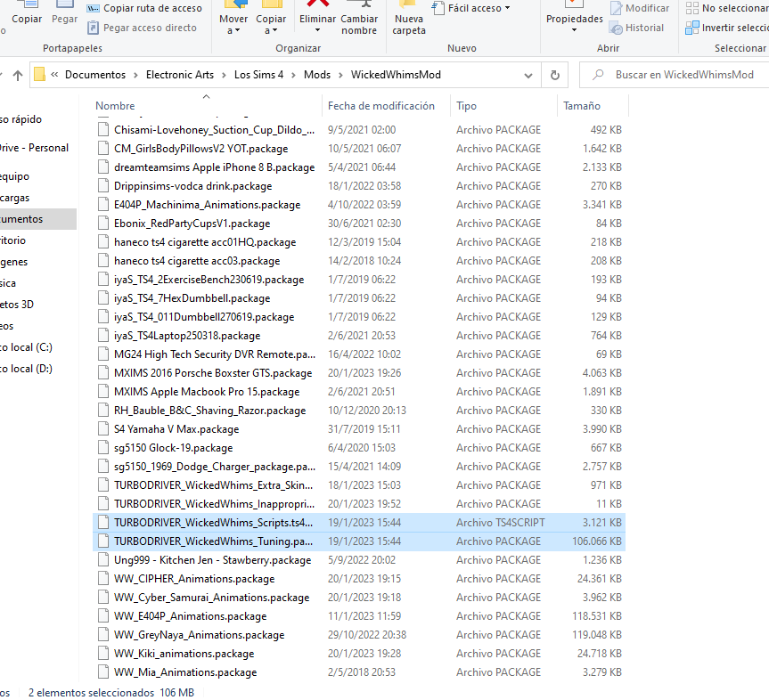Image resolution: width=769 pixels, height=700 pixels.
Task: Click the Modificar button
Action: point(640,8)
